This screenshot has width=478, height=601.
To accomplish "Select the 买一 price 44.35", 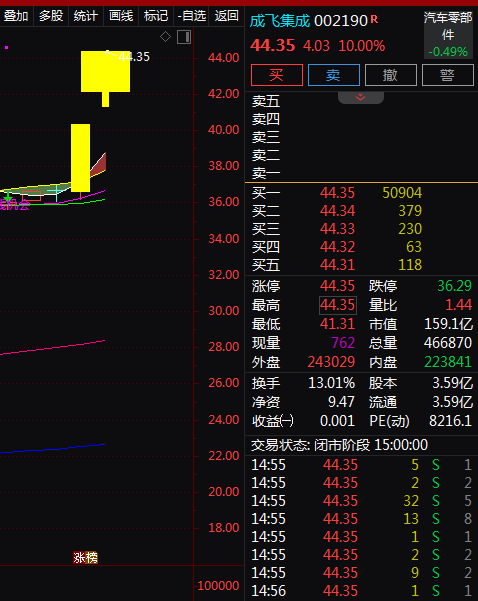I will coord(337,193).
